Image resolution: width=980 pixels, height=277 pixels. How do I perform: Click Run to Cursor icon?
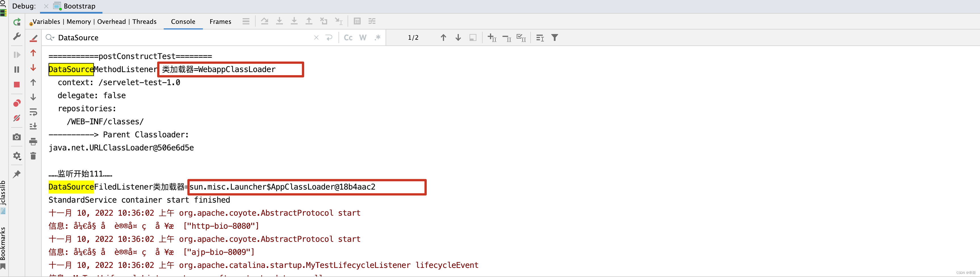coord(338,21)
